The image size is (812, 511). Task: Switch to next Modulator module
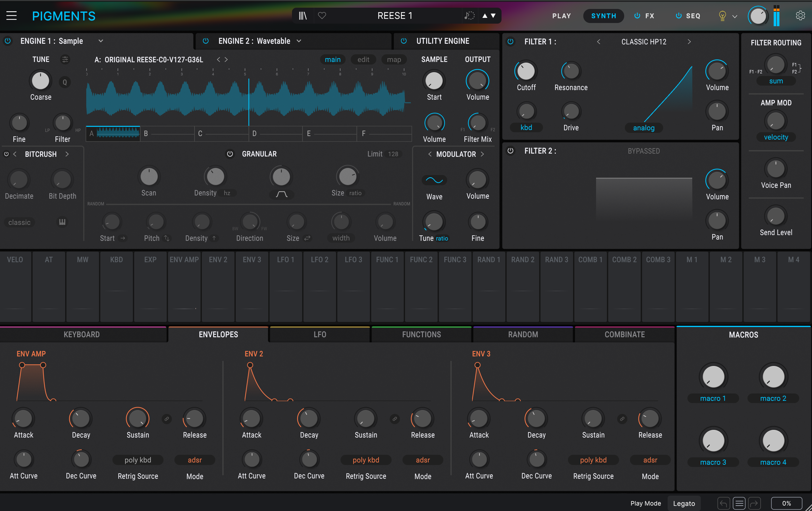point(483,154)
